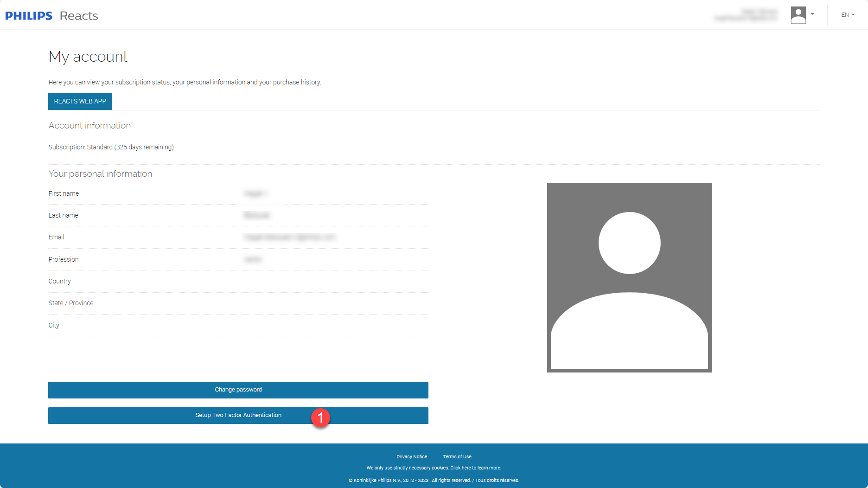Click the Country row label

60,281
